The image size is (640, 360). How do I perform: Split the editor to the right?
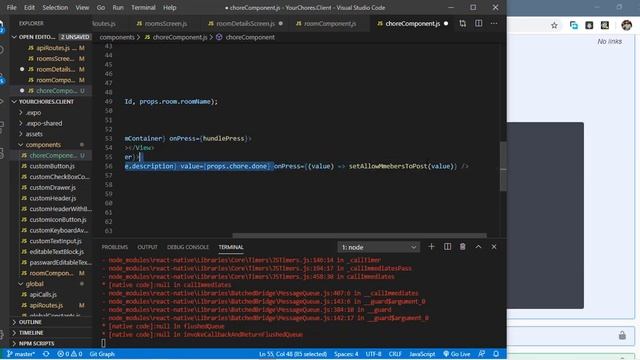pos(478,24)
